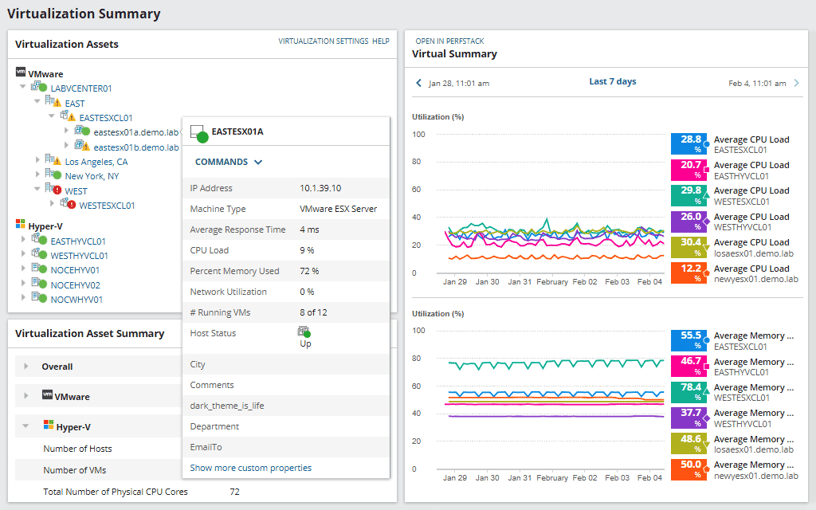The image size is (816, 510).
Task: Open the HELP link in assets panel
Action: coord(380,42)
